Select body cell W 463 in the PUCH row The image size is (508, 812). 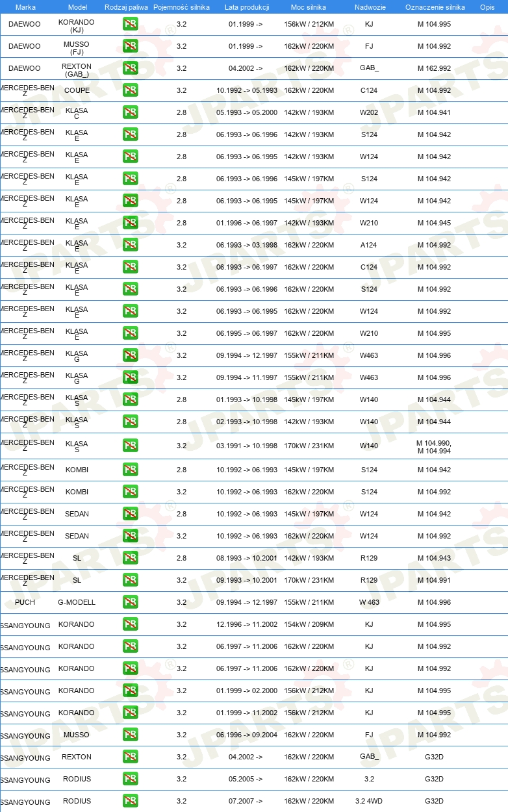click(369, 603)
